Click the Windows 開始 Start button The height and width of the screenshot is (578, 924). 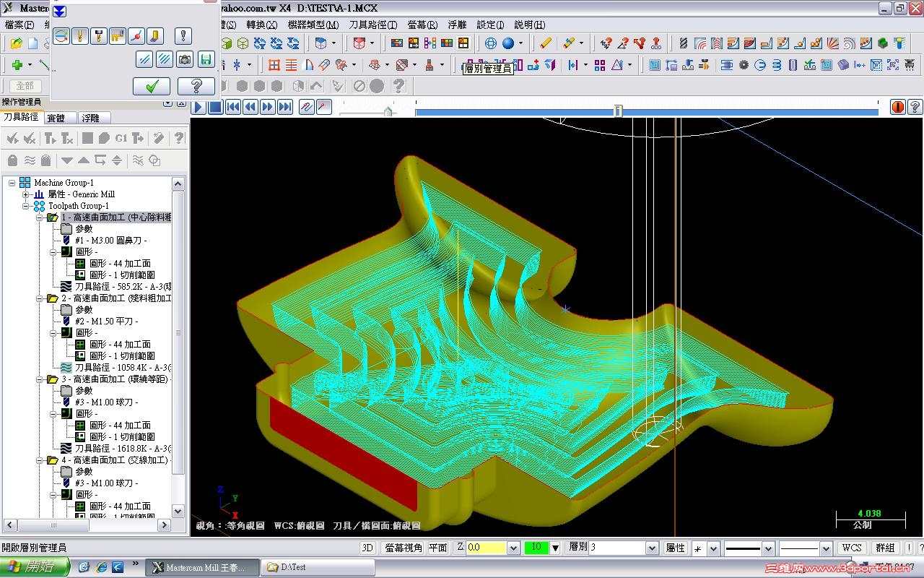pos(34,566)
